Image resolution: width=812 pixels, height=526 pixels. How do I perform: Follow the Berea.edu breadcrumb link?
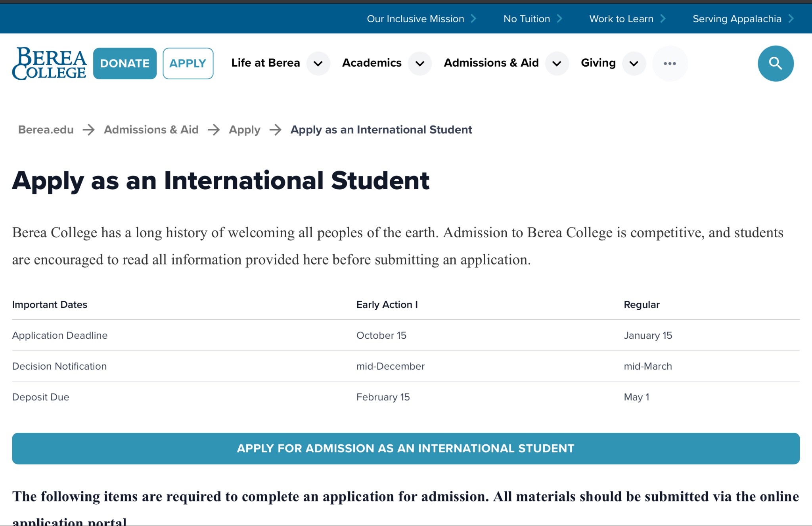(46, 130)
